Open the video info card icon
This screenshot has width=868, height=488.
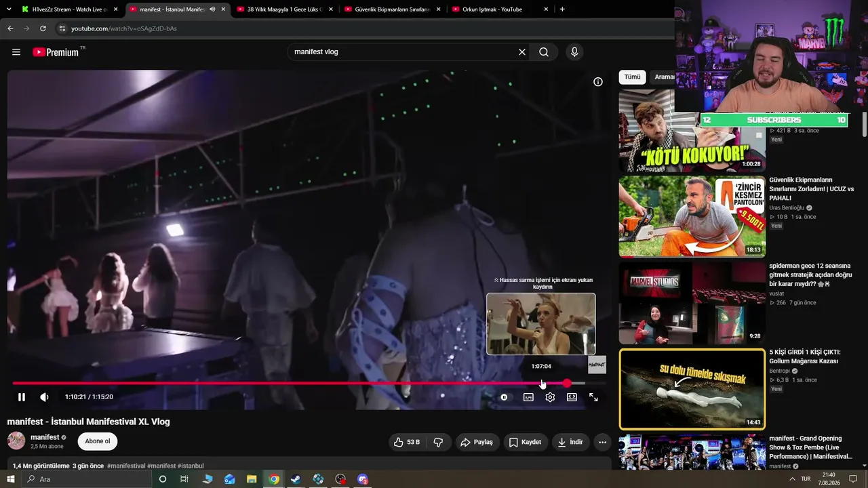pos(598,82)
